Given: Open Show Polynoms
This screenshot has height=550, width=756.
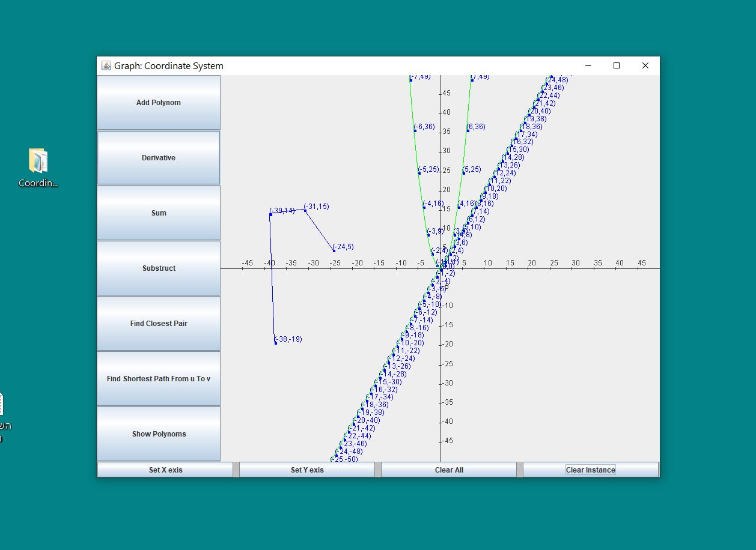Looking at the screenshot, I should (x=158, y=434).
